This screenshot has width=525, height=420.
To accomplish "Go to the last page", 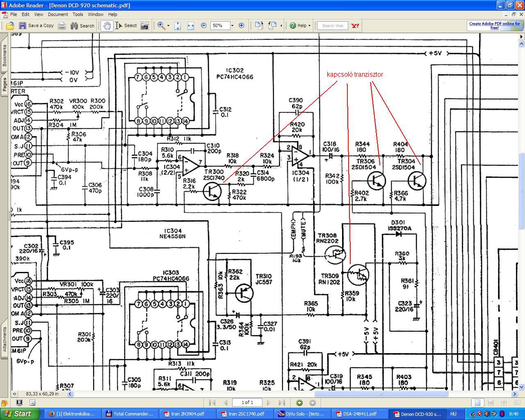I will [282, 403].
